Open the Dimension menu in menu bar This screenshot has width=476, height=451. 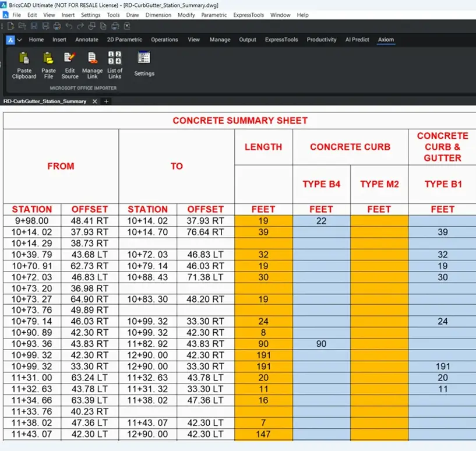point(158,15)
